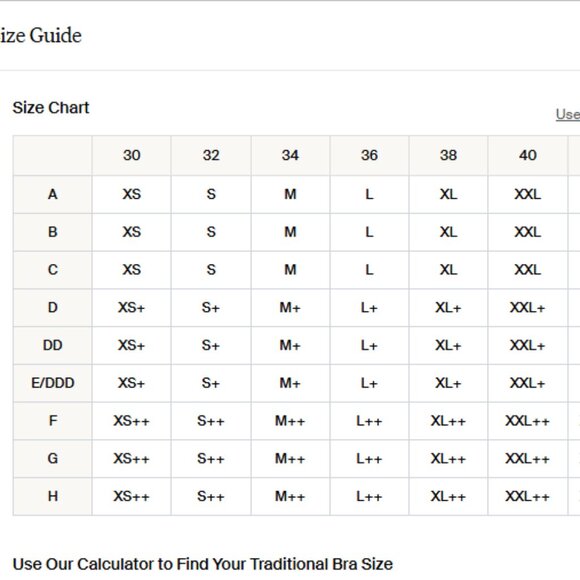Select the 32 band size column header

click(211, 155)
